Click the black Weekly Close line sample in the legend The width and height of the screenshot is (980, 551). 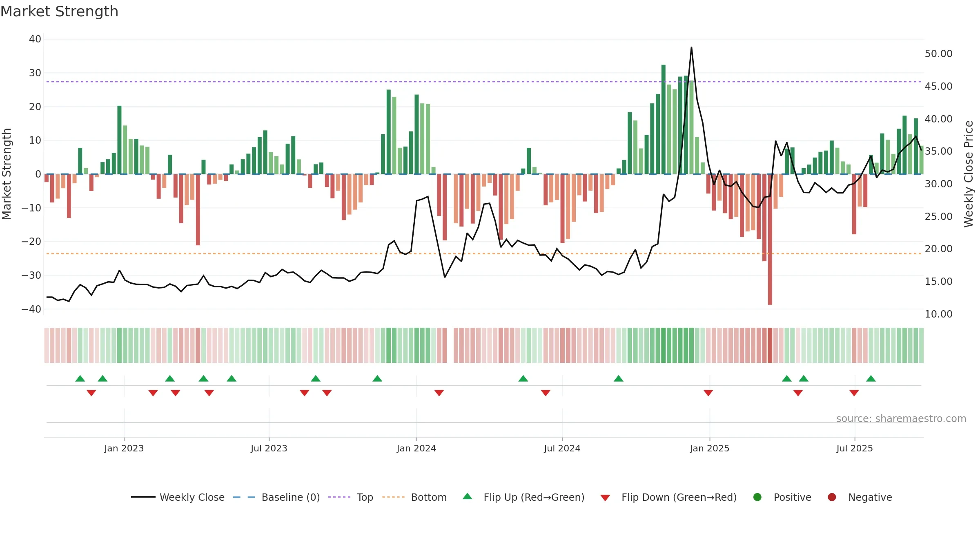tap(143, 497)
